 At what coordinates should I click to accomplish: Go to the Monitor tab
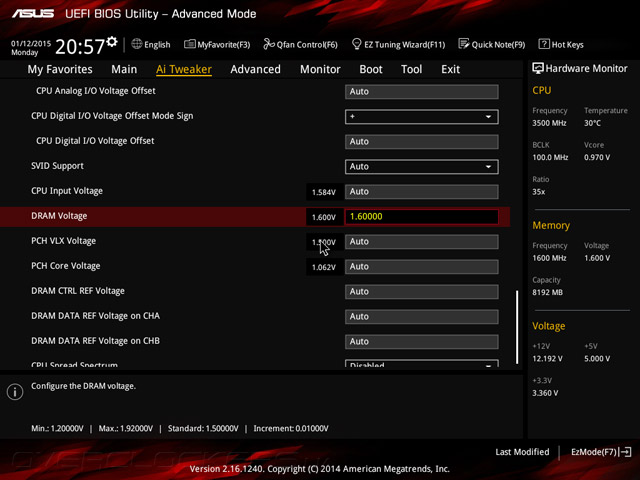(x=320, y=69)
